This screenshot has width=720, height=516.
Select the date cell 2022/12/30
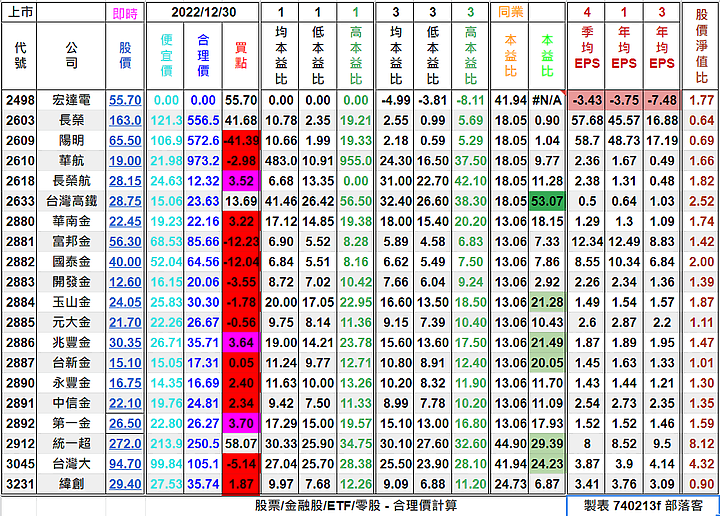tap(203, 12)
